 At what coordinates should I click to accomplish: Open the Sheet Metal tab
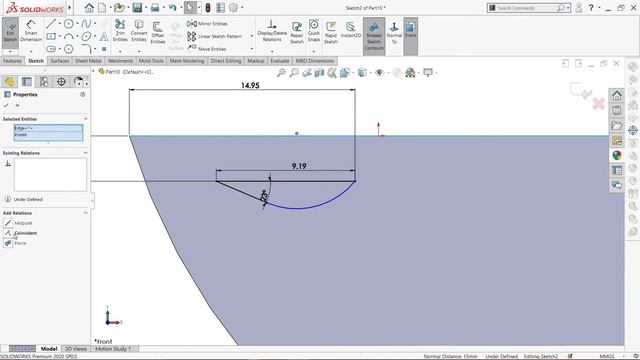pos(88,61)
